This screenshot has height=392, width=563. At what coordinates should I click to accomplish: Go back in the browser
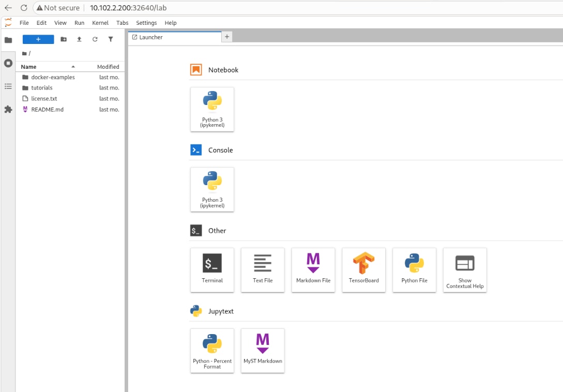[8, 8]
